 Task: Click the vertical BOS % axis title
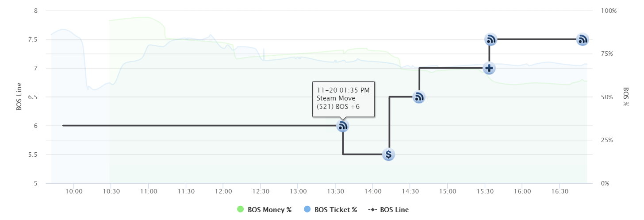point(626,97)
